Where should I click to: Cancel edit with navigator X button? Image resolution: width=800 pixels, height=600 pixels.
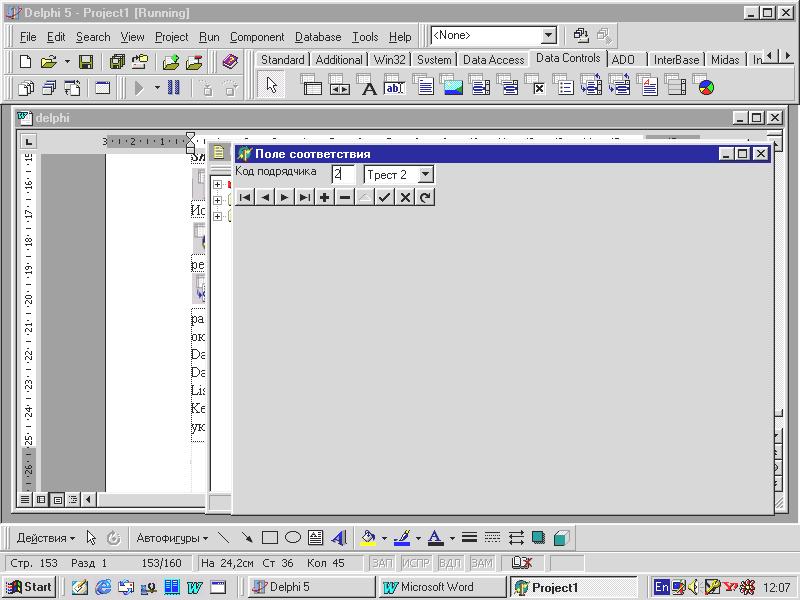405,197
